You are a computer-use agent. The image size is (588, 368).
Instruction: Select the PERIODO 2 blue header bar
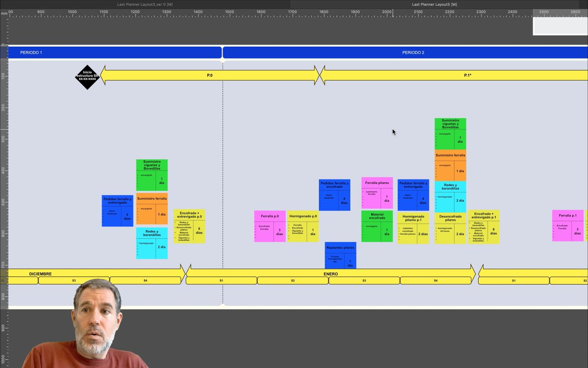[406, 53]
